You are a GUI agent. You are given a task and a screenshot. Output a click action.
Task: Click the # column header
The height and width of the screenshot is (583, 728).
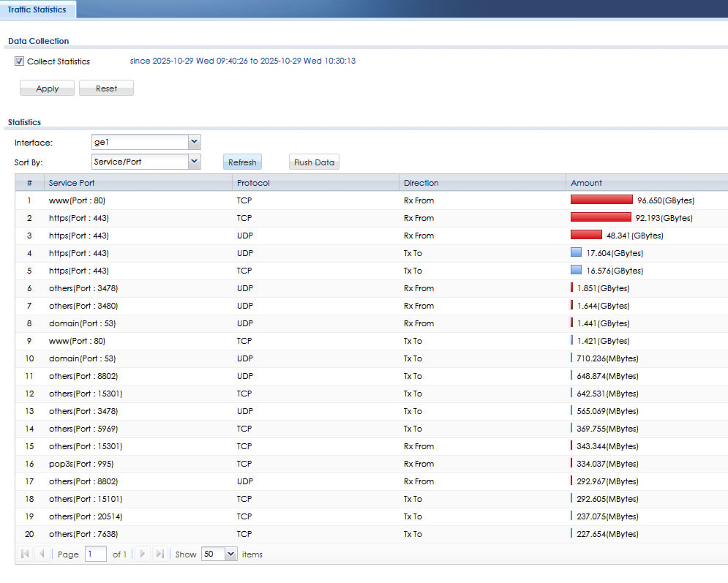tap(29, 183)
